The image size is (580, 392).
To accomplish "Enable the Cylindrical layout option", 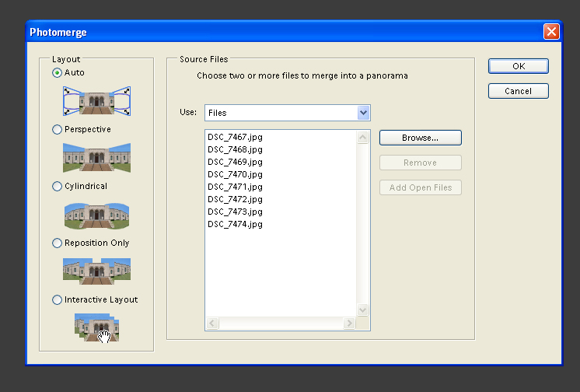I will coord(57,186).
